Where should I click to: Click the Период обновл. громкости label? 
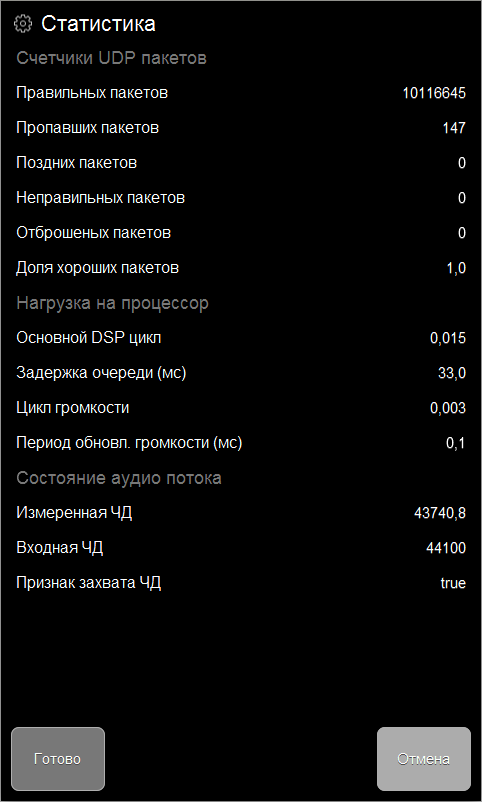(x=129, y=443)
